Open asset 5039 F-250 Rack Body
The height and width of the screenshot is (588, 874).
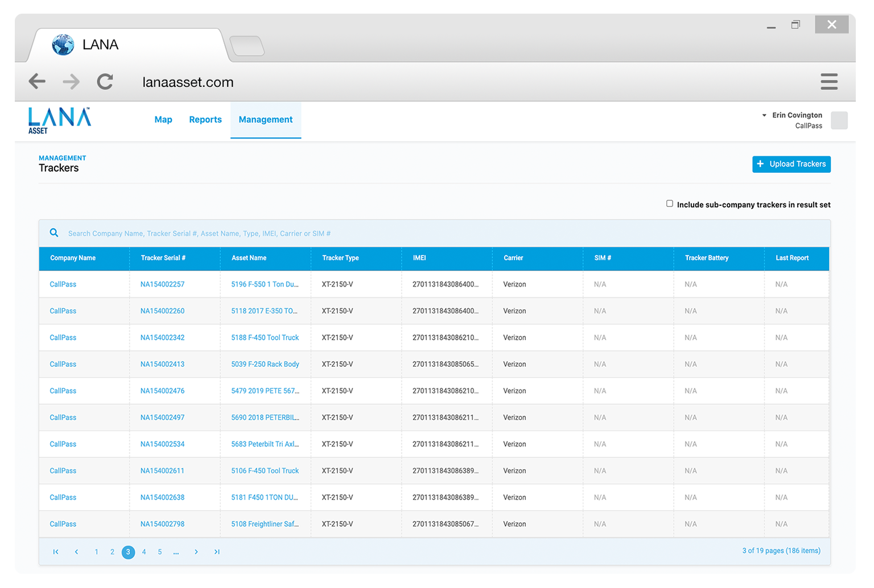265,365
